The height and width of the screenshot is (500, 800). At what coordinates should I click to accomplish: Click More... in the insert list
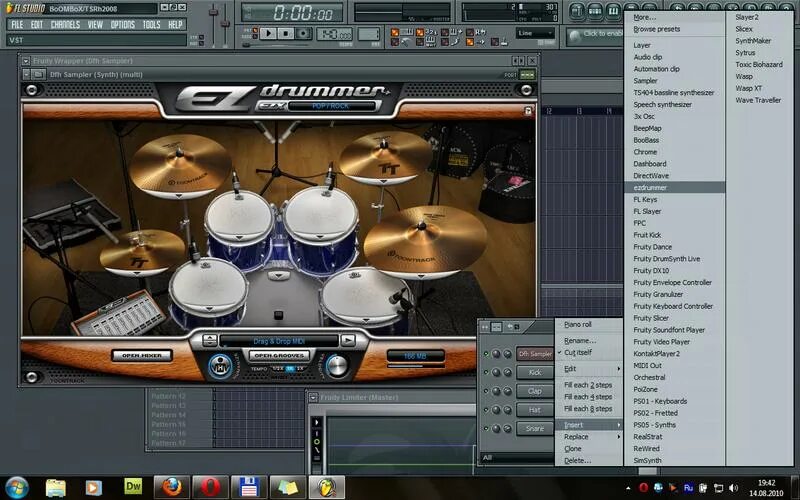click(674, 17)
